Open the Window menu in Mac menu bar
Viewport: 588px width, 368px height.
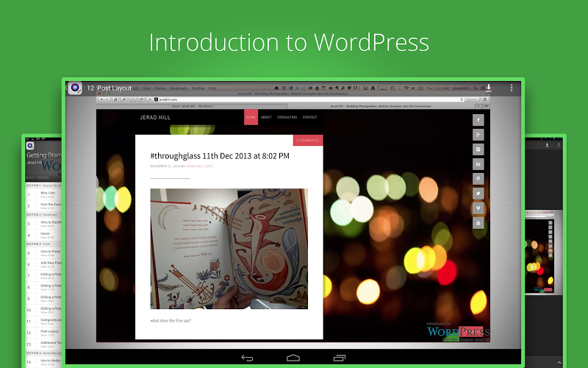198,88
